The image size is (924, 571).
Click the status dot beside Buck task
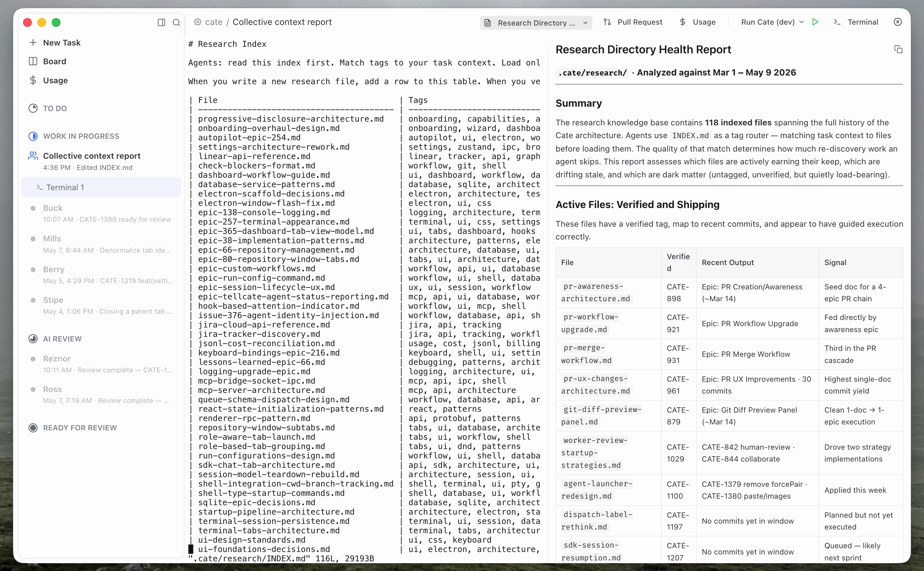33,208
